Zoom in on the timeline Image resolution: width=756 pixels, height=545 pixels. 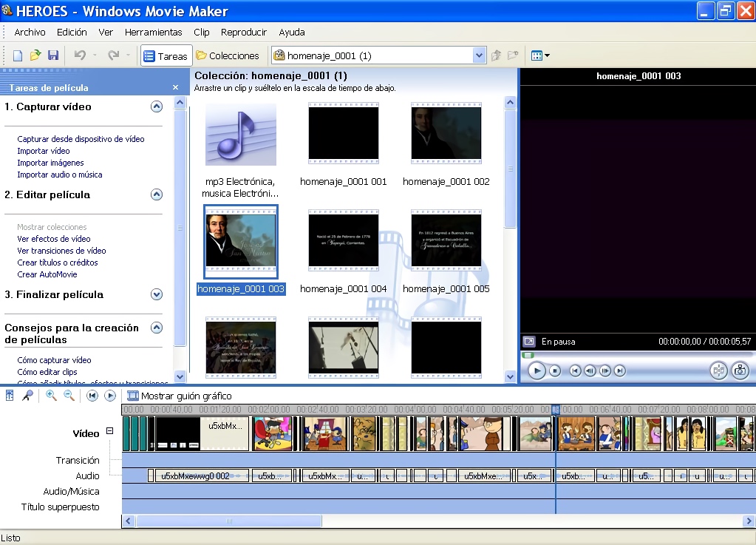pos(51,396)
